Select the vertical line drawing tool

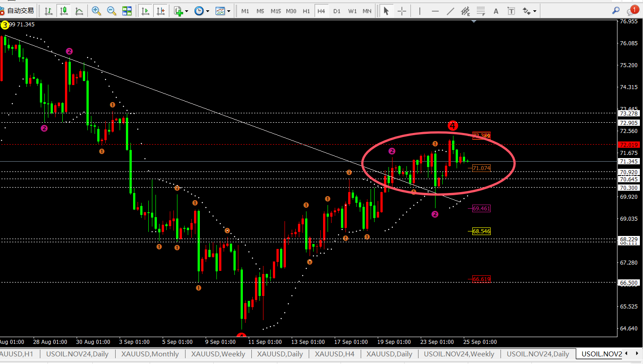tap(419, 11)
